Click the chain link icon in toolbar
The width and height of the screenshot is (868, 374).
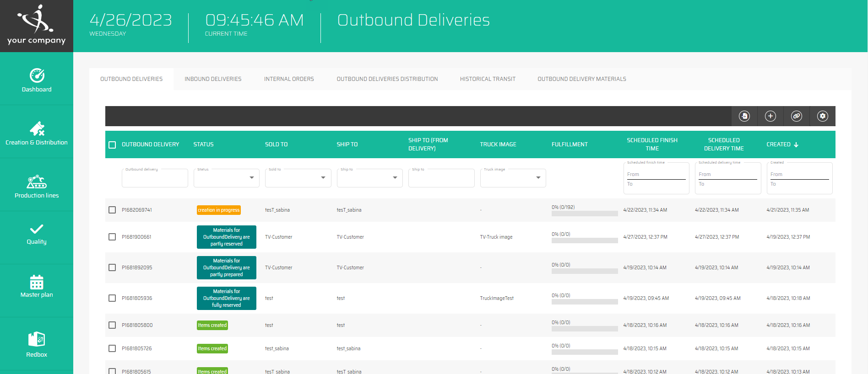click(x=797, y=116)
